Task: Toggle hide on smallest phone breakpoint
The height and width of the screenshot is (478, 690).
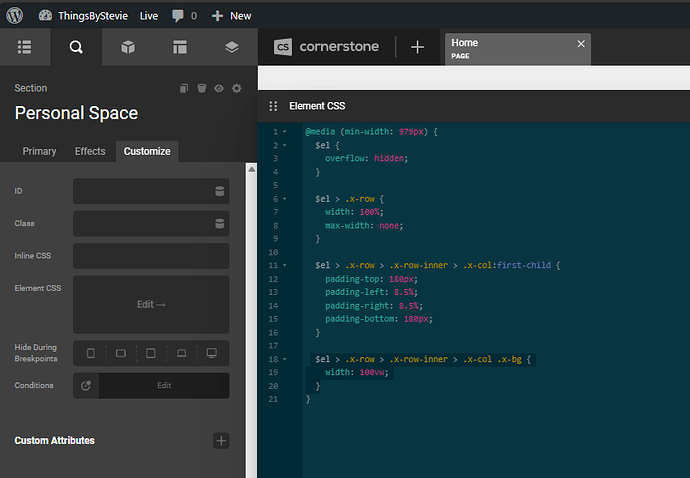Action: (x=91, y=354)
